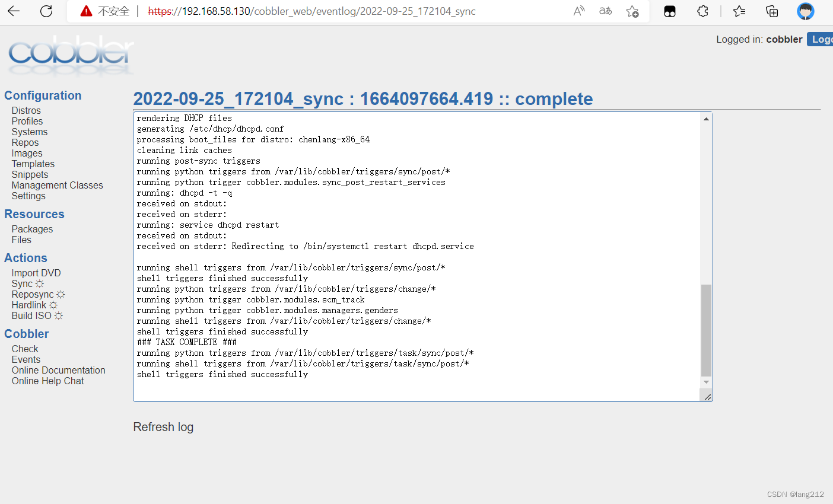Open the Profiles link
The height and width of the screenshot is (504, 833).
(x=27, y=121)
